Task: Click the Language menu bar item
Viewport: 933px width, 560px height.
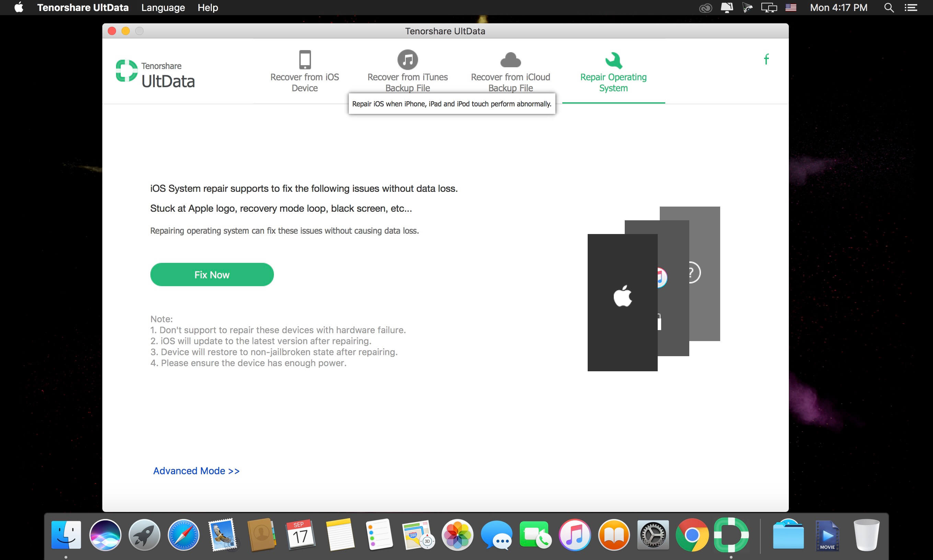Action: click(162, 7)
